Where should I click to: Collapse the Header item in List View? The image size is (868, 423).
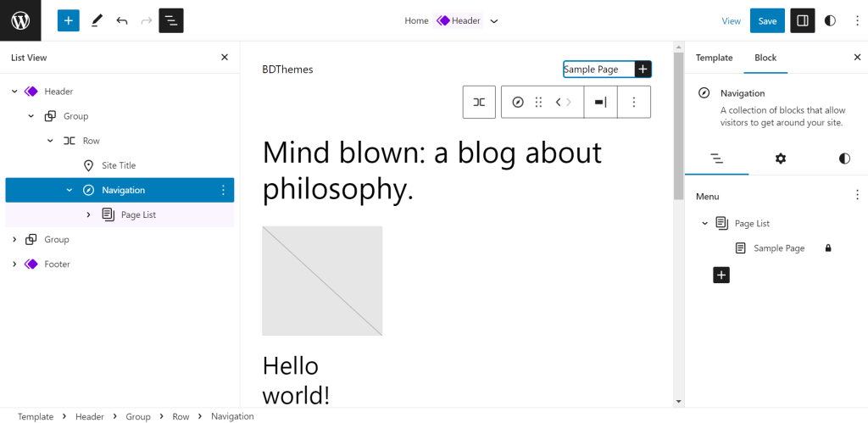point(14,92)
